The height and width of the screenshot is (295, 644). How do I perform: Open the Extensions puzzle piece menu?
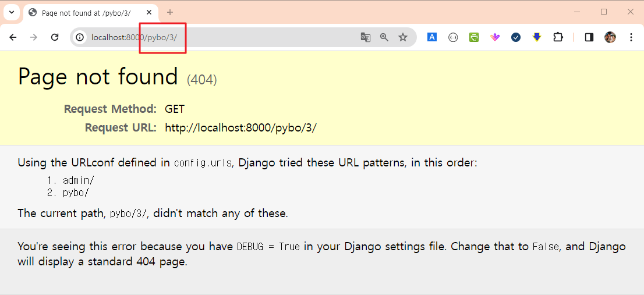pyautogui.click(x=558, y=37)
